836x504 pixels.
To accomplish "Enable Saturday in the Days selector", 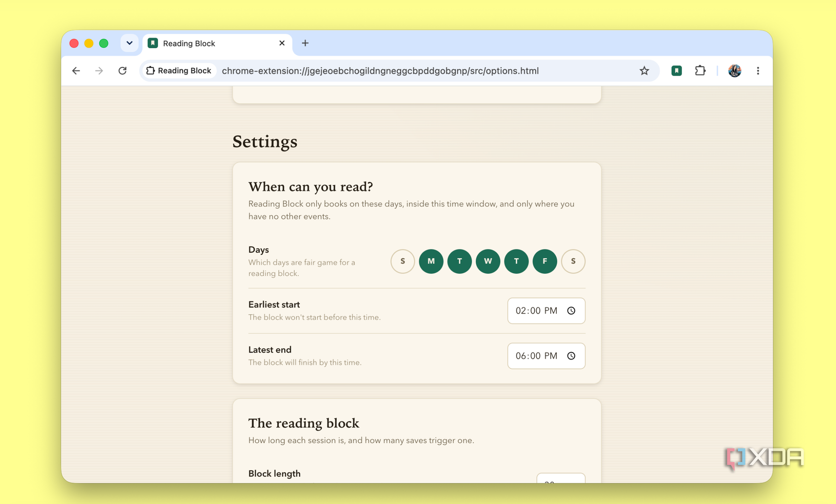I will pyautogui.click(x=573, y=261).
